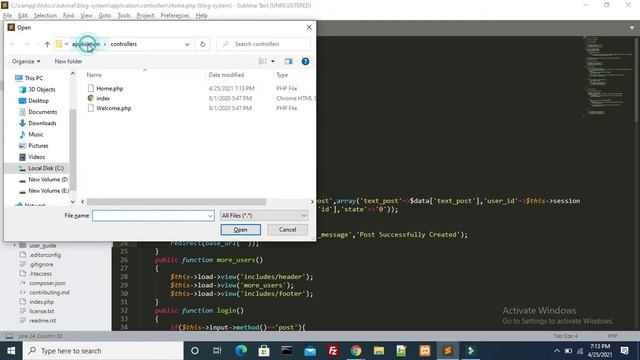The image size is (640, 360).
Task: Click the Open button
Action: point(240,229)
